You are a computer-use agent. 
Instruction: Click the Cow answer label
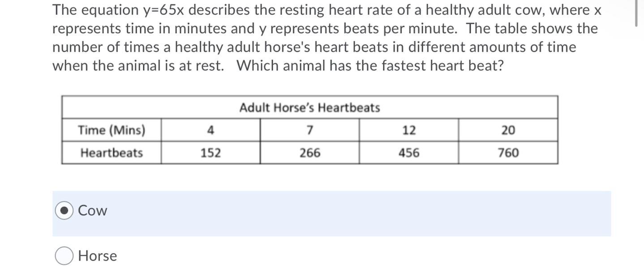(93, 210)
